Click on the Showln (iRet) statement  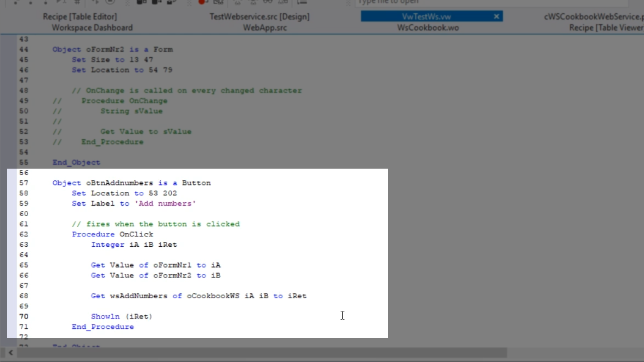point(121,316)
